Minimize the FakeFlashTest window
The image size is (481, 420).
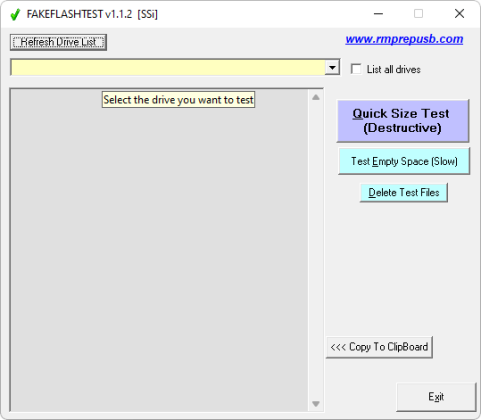click(x=378, y=14)
